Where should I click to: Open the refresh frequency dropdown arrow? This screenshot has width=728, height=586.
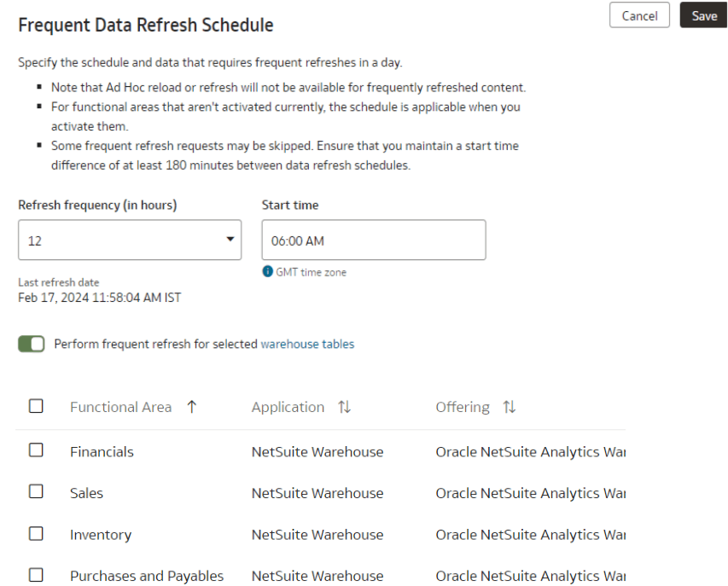click(230, 240)
